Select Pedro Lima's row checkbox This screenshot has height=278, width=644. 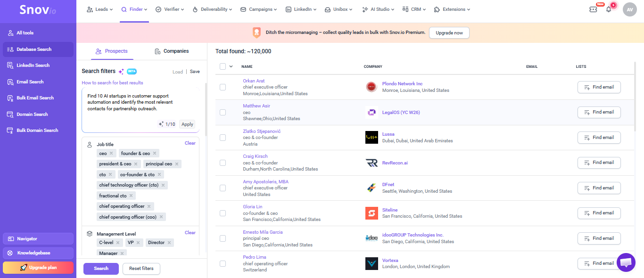[223, 263]
